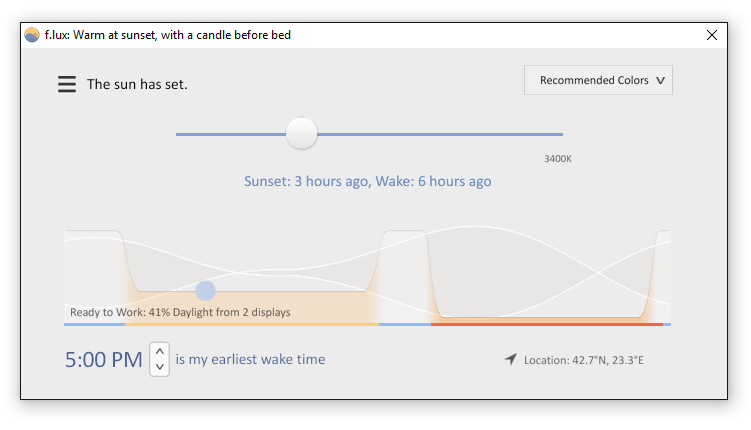Click the f.lux app icon in title bar

[x=32, y=35]
